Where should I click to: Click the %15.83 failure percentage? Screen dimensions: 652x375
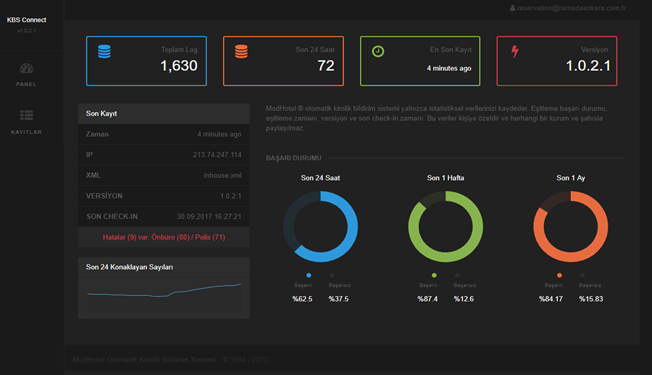tap(591, 299)
